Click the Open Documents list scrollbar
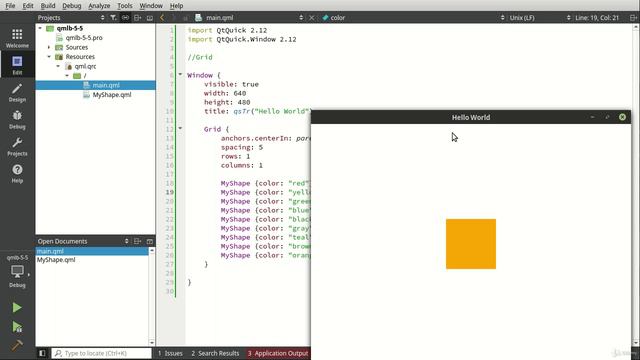 [152, 297]
